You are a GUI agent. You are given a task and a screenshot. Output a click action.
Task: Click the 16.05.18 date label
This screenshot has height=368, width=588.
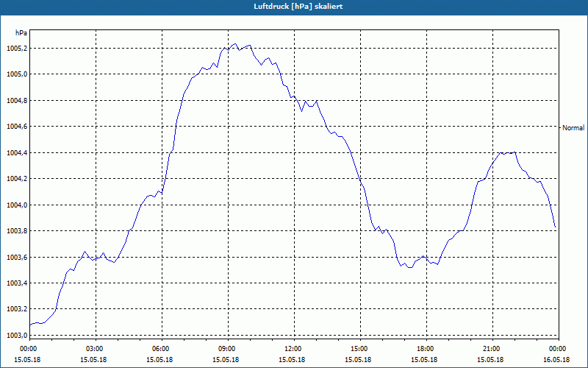coord(556,360)
